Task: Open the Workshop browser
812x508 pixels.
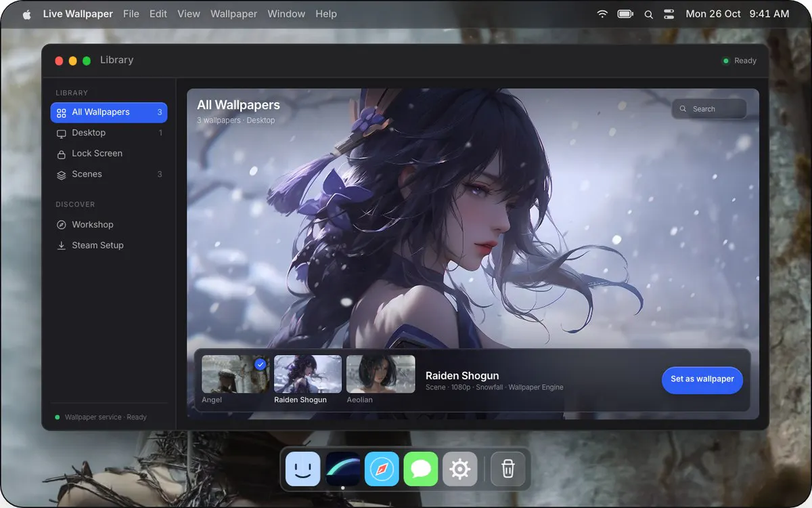Action: pyautogui.click(x=109, y=225)
